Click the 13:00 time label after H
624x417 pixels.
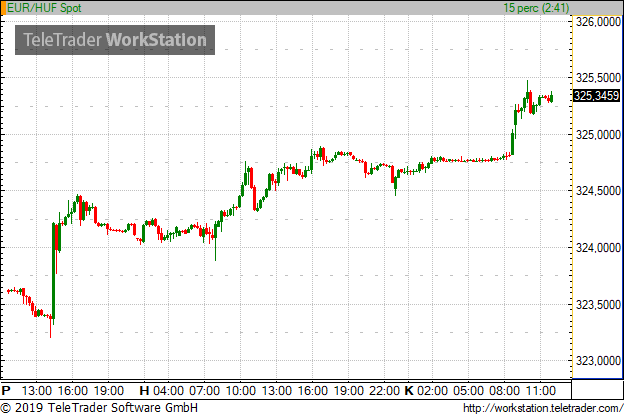277,390
